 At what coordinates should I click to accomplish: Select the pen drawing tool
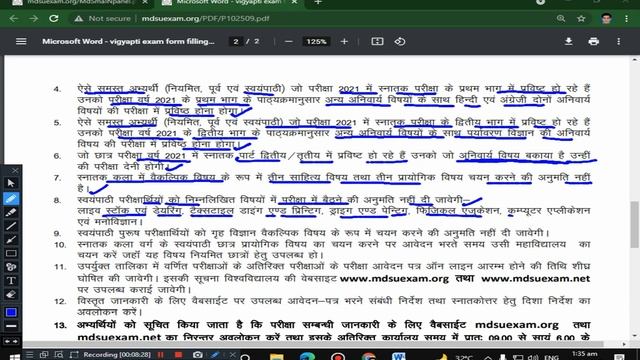pyautogui.click(x=11, y=198)
